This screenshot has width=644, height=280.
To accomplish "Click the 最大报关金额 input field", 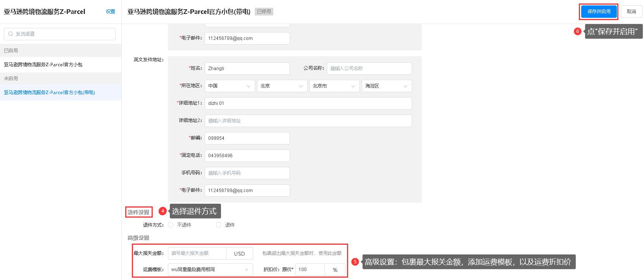I will click(197, 253).
